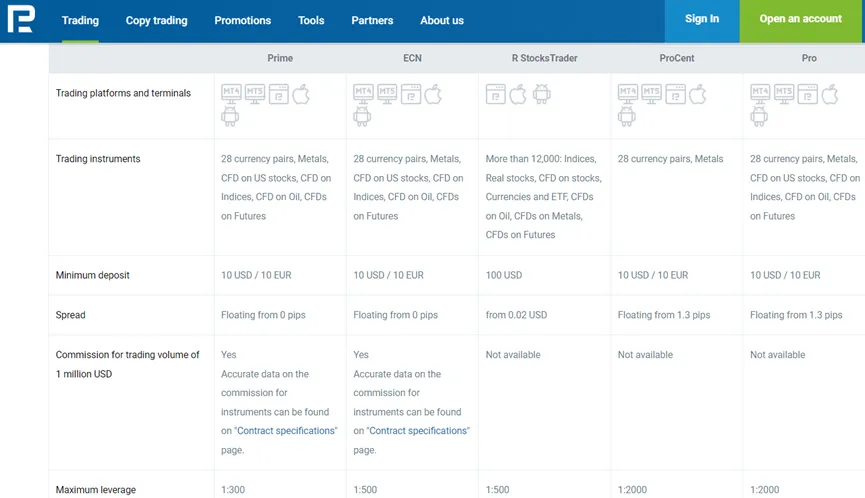This screenshot has height=498, width=865.
Task: Click web terminal icon in ECN column
Action: 411,94
